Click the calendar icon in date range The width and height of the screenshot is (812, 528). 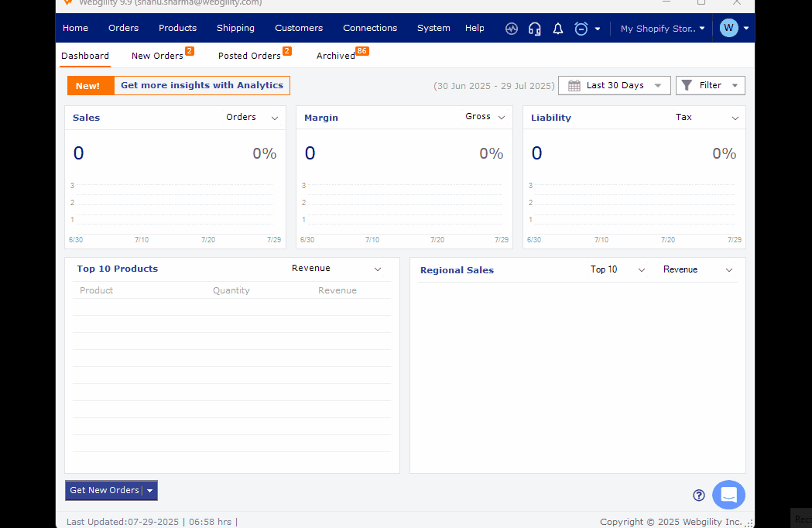click(x=574, y=86)
